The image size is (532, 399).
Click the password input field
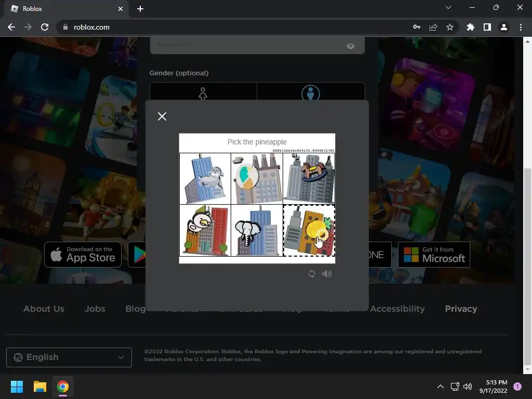[257, 46]
